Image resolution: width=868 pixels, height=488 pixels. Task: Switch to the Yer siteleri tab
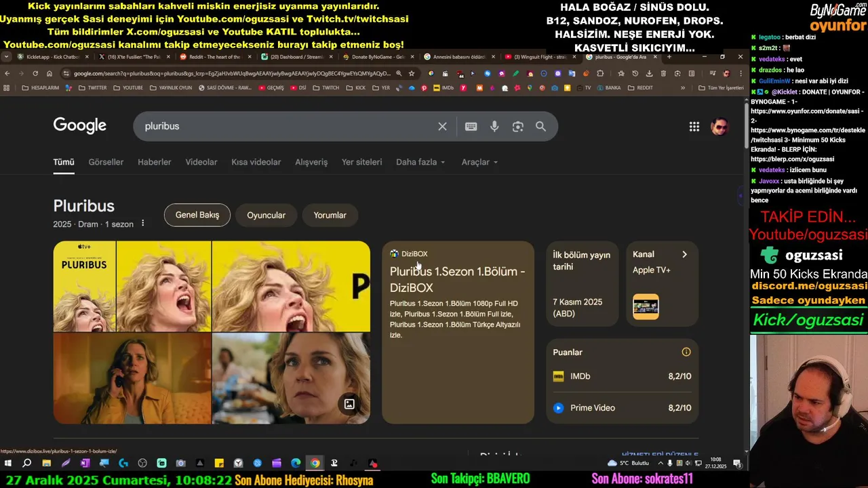361,162
